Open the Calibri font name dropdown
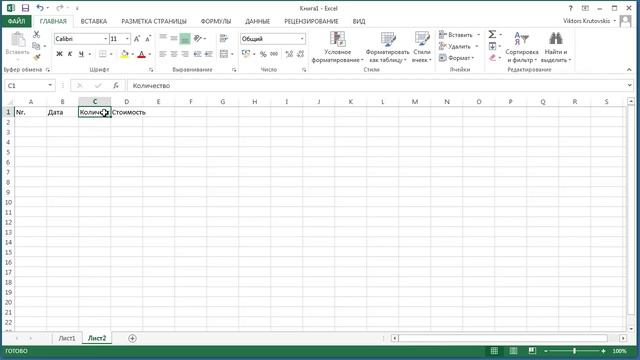The height and width of the screenshot is (360, 640). point(105,39)
